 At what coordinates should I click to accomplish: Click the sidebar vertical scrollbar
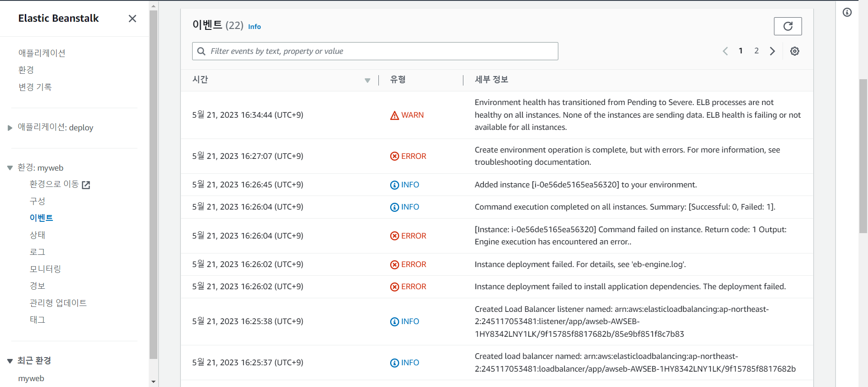(x=154, y=185)
